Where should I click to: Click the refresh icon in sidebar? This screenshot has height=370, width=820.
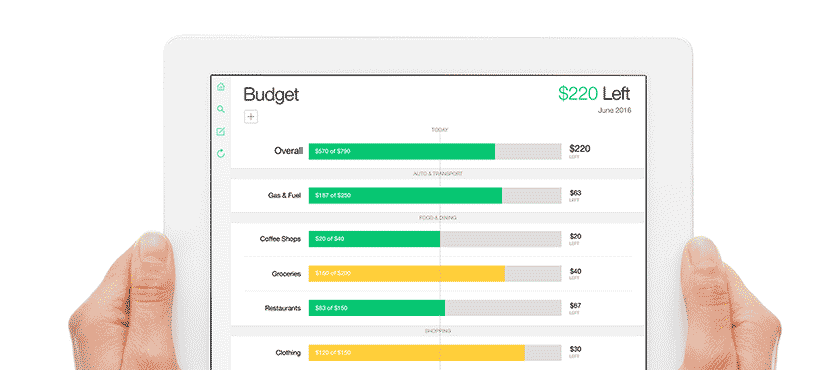pyautogui.click(x=221, y=154)
